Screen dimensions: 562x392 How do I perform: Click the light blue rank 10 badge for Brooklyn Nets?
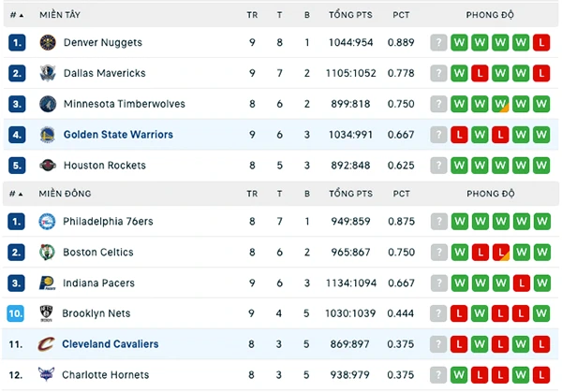tap(16, 313)
